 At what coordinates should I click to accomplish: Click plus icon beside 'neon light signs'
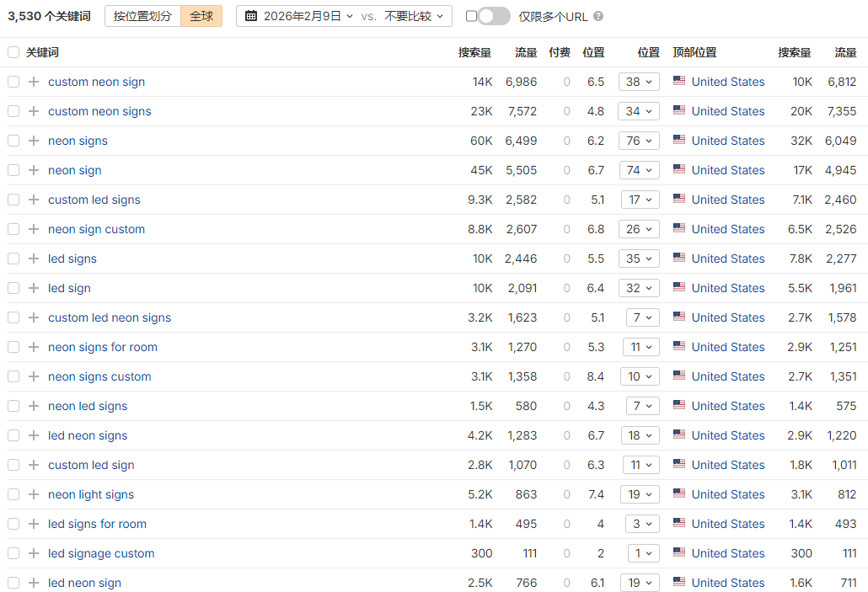(x=34, y=494)
